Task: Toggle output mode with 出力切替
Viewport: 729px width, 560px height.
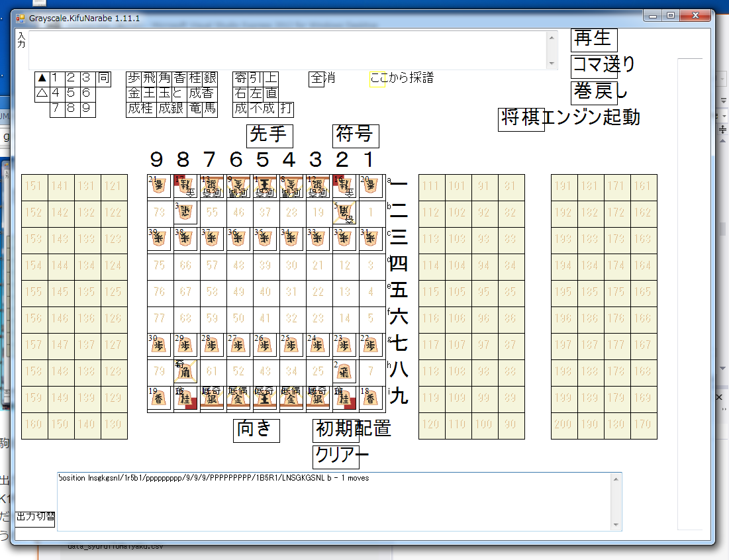Action: tap(35, 518)
